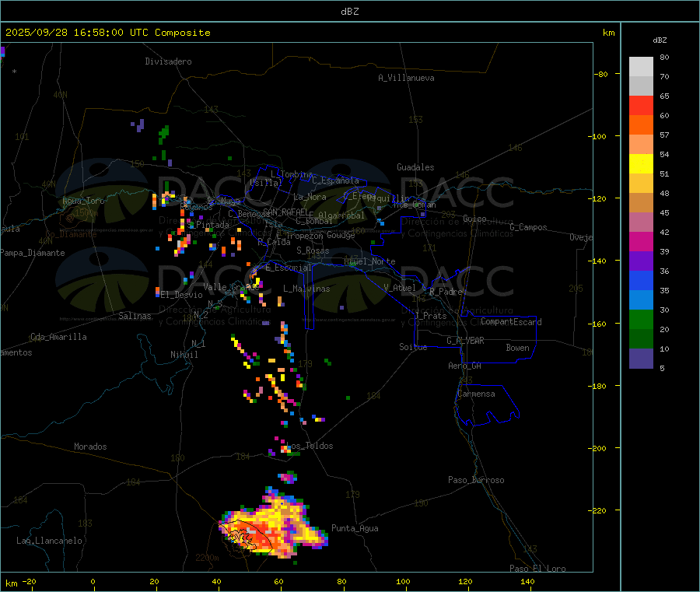This screenshot has height=592, width=700.
Task: Click the Morados map label
Action: pyautogui.click(x=90, y=447)
